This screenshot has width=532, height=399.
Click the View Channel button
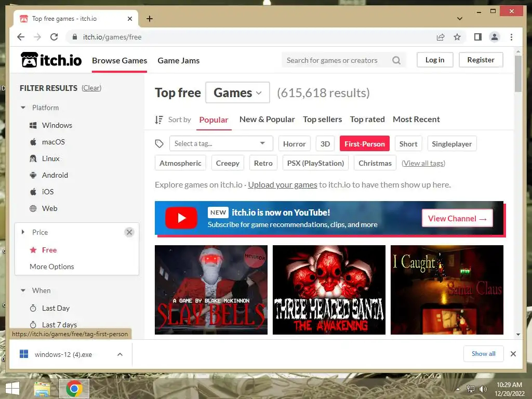457,219
